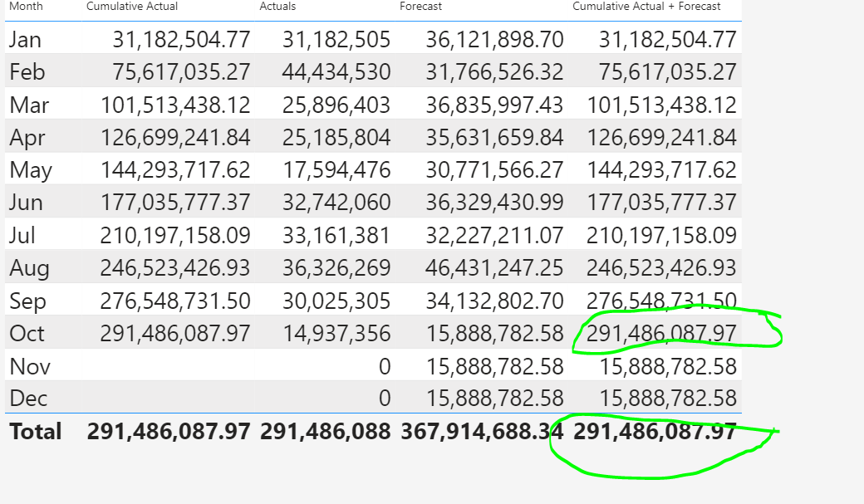Click Actuals value 33,161,381 for Jul

point(336,236)
